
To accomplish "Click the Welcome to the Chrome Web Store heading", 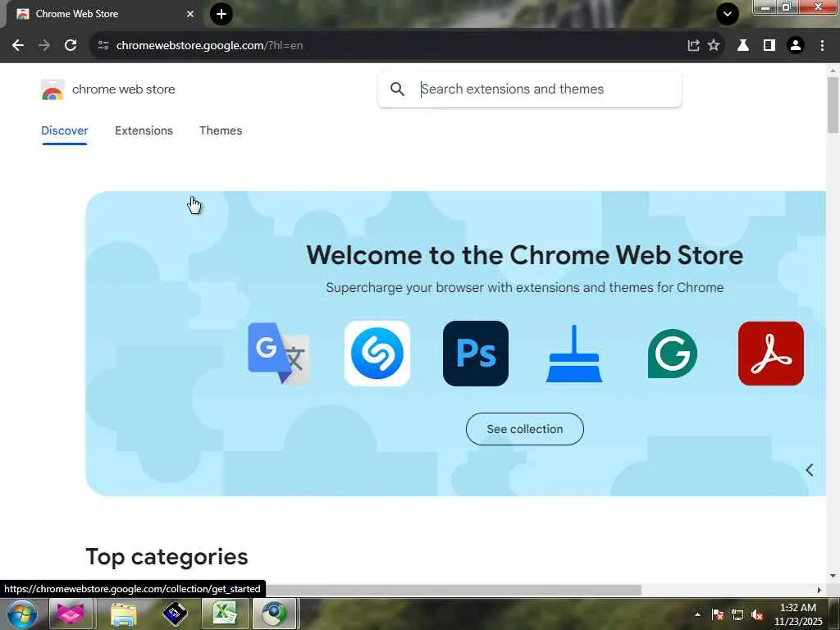I will pos(524,255).
